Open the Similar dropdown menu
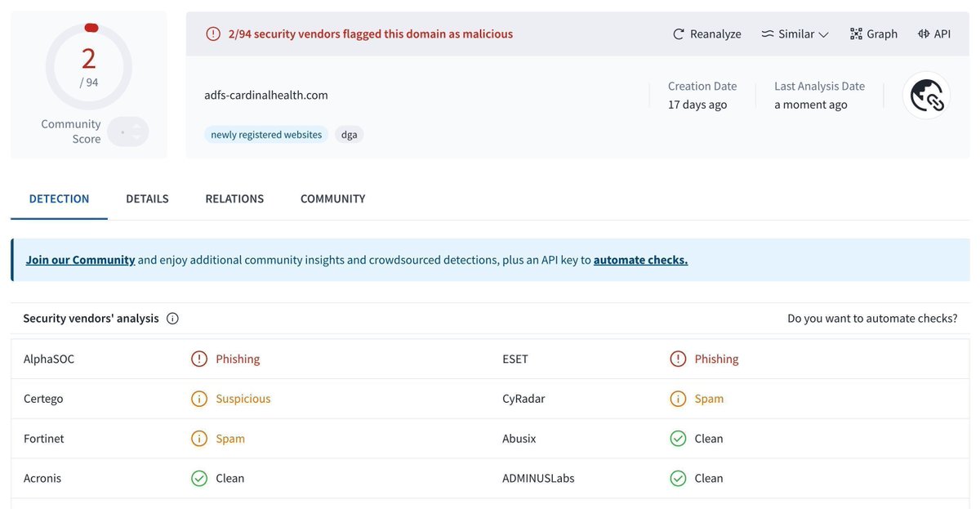Screen dimensions: 980x509 coord(795,33)
